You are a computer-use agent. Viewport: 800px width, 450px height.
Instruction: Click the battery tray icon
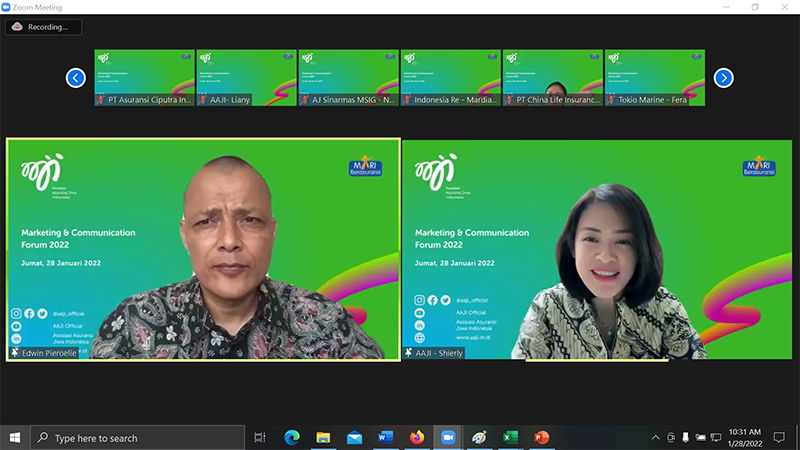(701, 438)
